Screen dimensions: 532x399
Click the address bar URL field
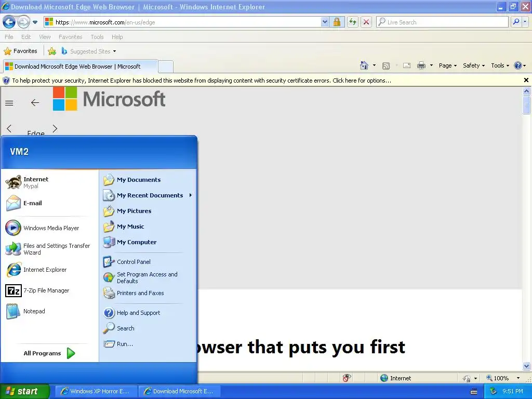pos(182,22)
